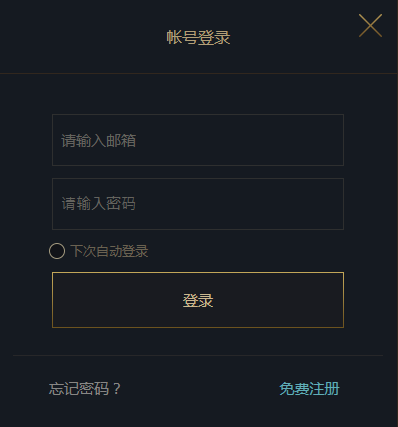The height and width of the screenshot is (427, 398).
Task: Focus the 请输入密码 password field
Action: pyautogui.click(x=198, y=204)
